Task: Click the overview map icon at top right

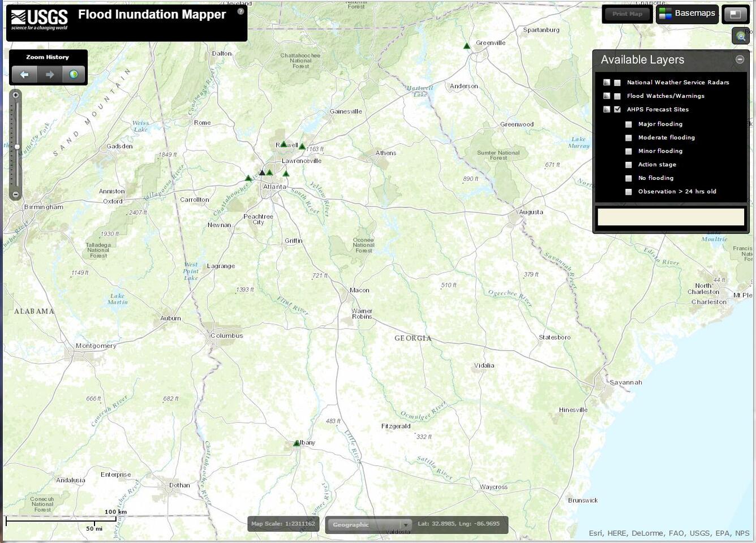Action: coord(736,14)
